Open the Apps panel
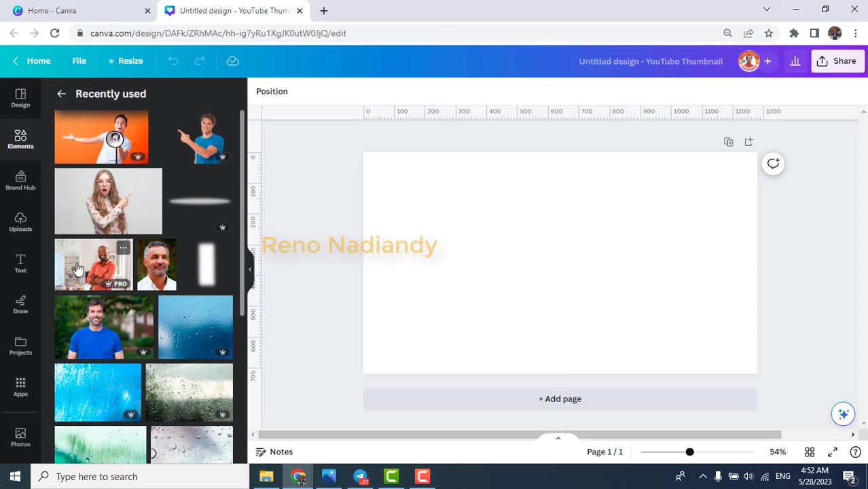Image resolution: width=868 pixels, height=489 pixels. 20,387
